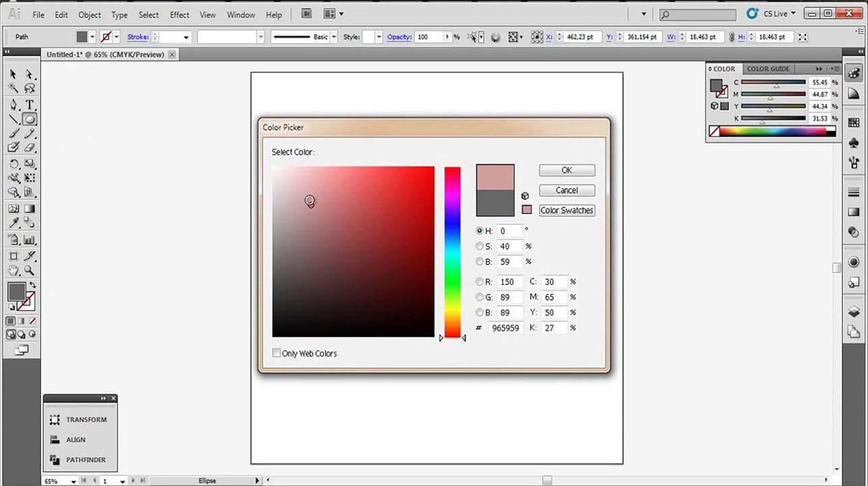
Task: Select the Zoom tool
Action: click(30, 270)
